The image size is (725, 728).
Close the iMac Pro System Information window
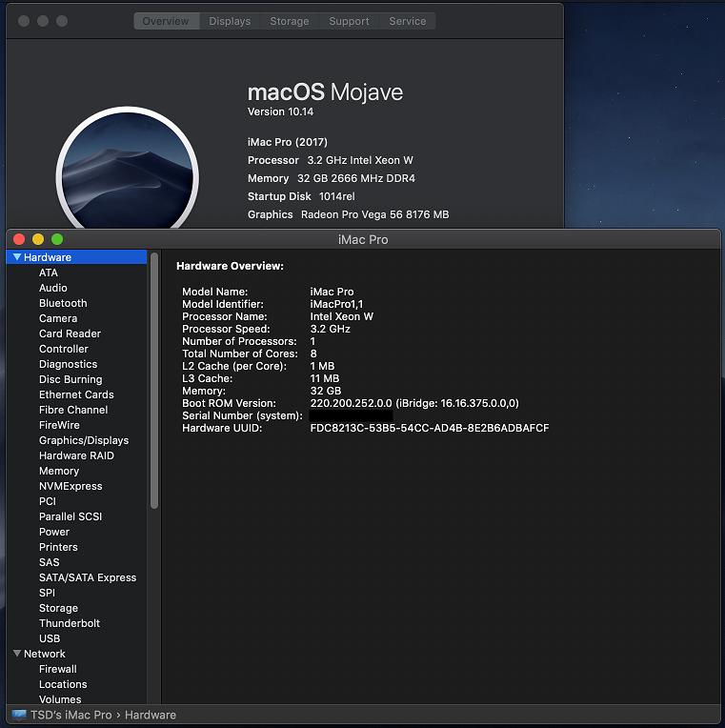(x=19, y=239)
